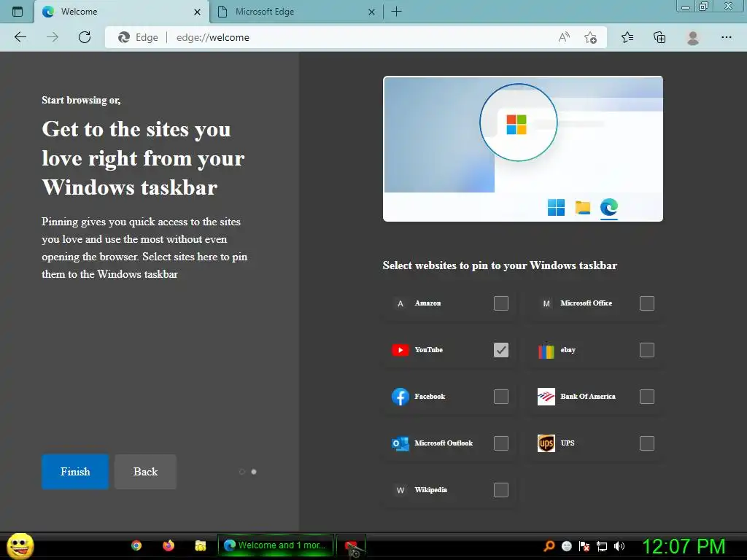This screenshot has height=560, width=747.
Task: Open File Explorer from the taskbar
Action: pyautogui.click(x=201, y=545)
